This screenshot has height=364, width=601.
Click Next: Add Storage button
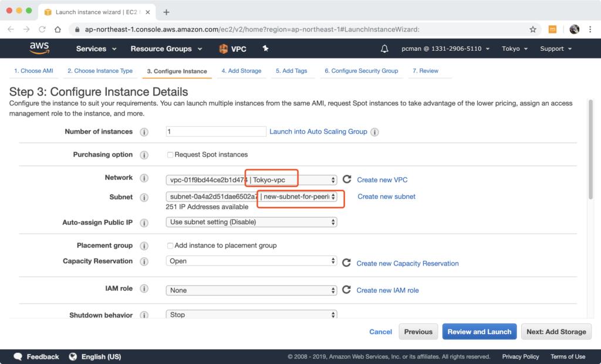coord(556,332)
